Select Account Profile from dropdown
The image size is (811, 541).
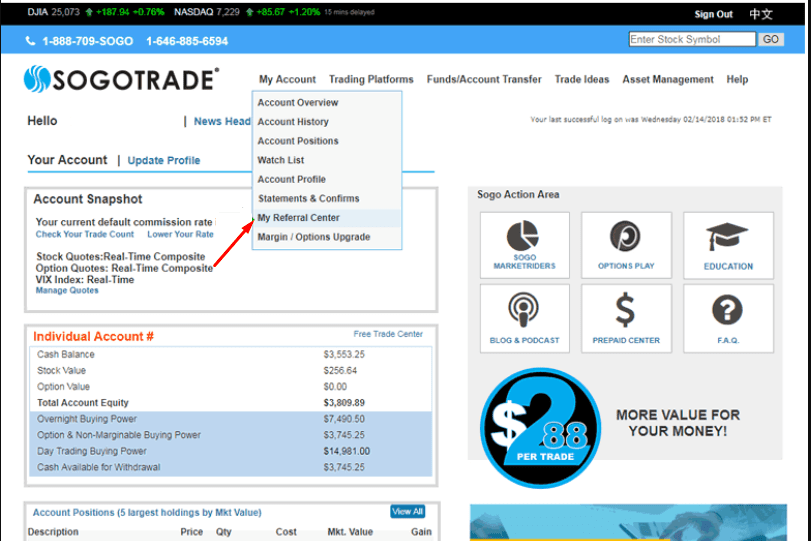pyautogui.click(x=326, y=179)
